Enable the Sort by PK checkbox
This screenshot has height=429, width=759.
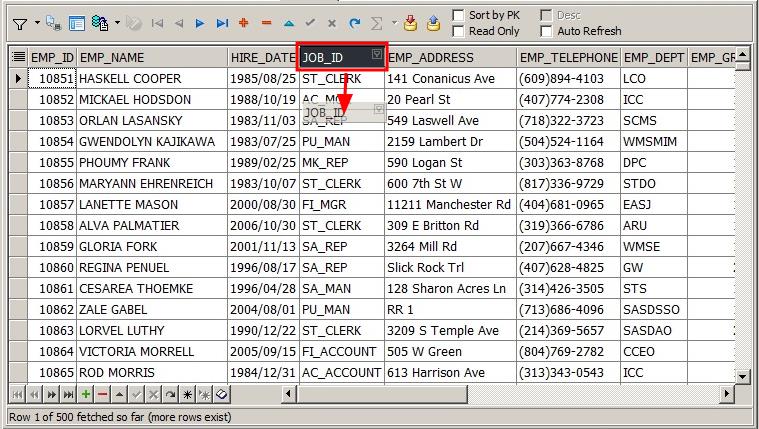pos(458,15)
